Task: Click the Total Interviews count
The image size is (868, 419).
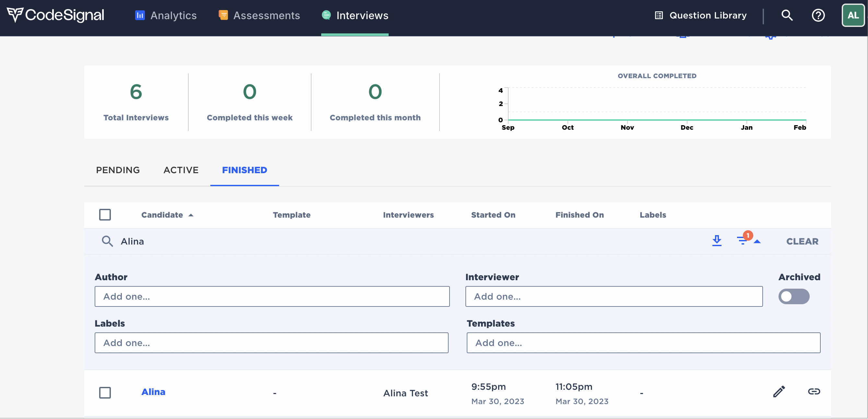Action: (136, 92)
